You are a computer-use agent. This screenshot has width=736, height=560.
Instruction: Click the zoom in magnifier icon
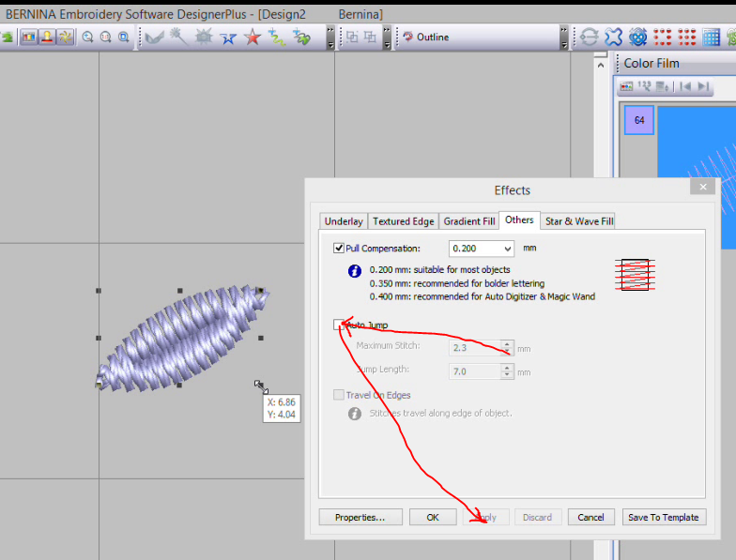click(x=87, y=38)
